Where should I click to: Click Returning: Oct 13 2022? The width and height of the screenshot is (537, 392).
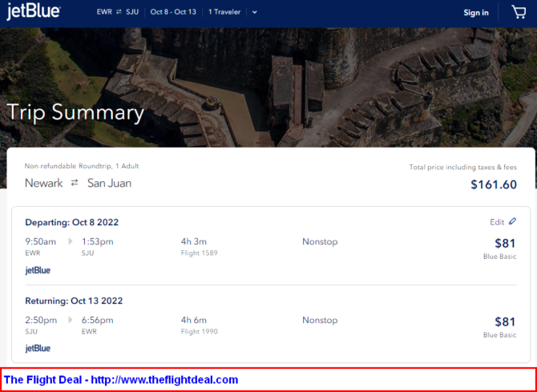click(x=74, y=301)
